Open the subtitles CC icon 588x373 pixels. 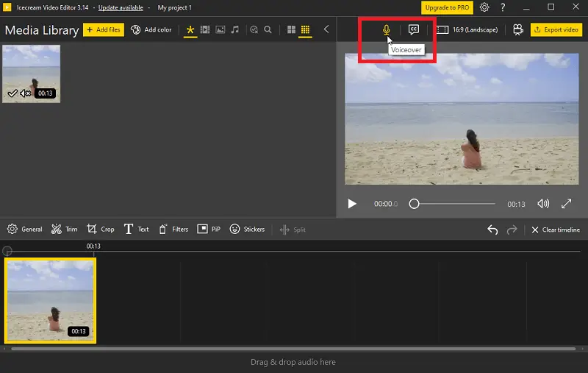[x=414, y=29]
